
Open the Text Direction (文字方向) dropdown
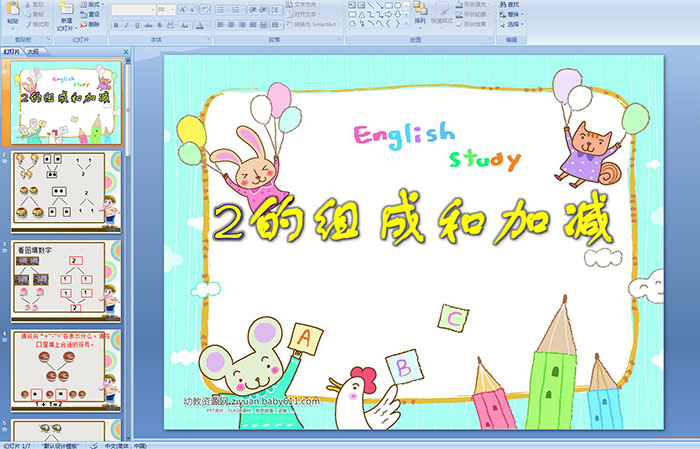tap(303, 4)
